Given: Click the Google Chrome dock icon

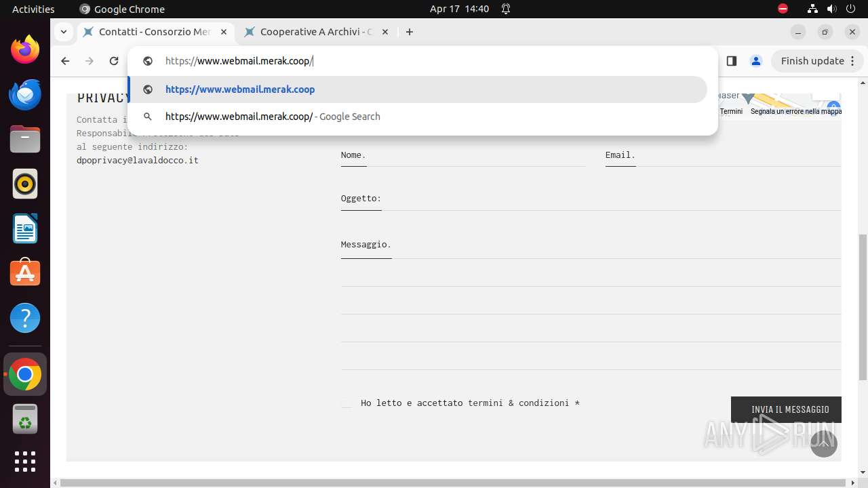Looking at the screenshot, I should coord(25,374).
